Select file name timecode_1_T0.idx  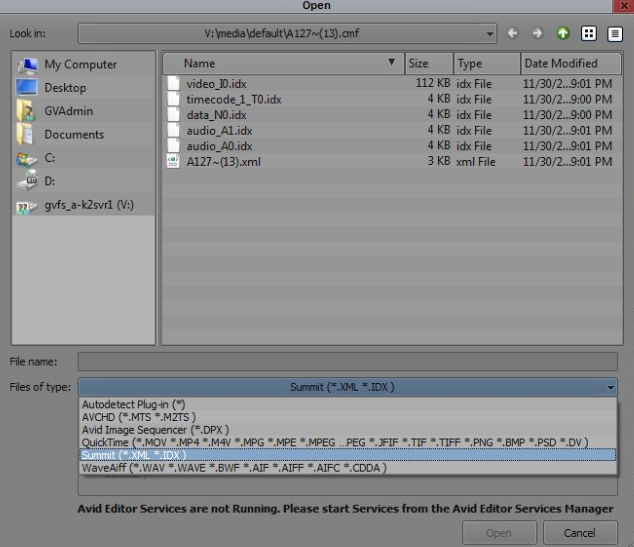[234, 99]
